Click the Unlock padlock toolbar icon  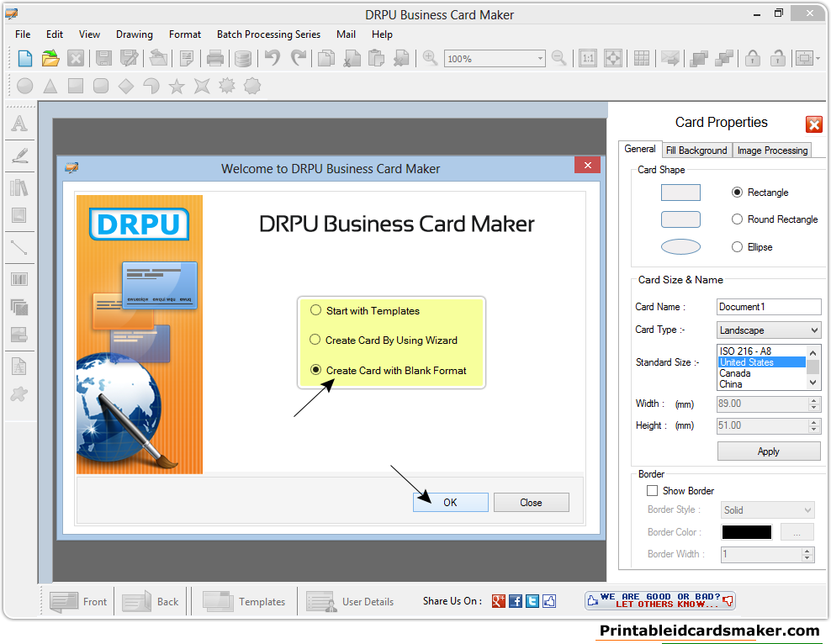(777, 58)
